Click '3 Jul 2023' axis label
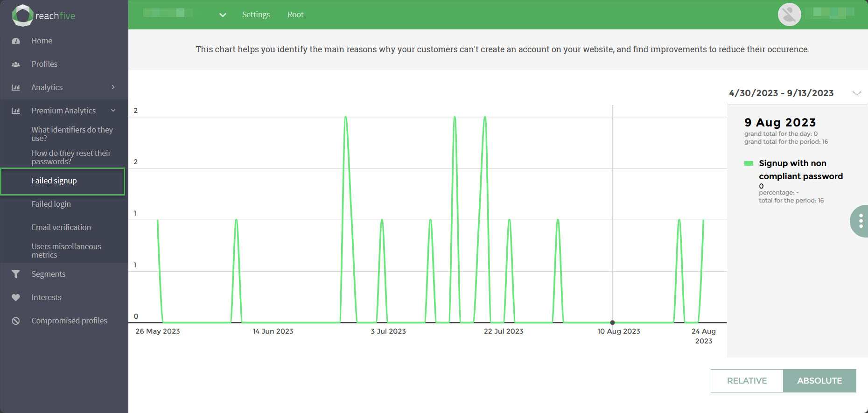The height and width of the screenshot is (413, 868). (388, 331)
